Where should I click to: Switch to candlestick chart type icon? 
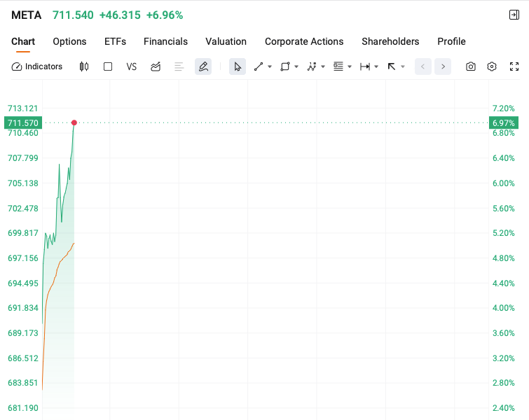(x=84, y=66)
